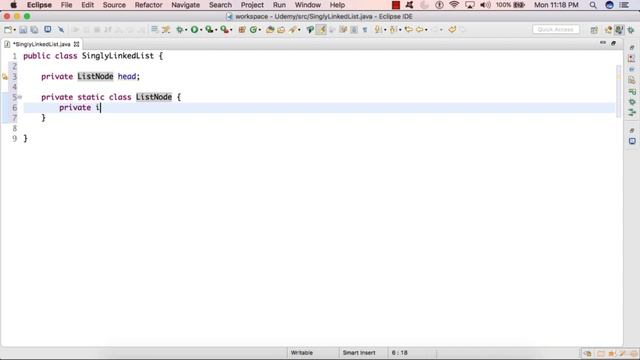Click the Run External Tools icon
The width and height of the screenshot is (640, 360).
tap(224, 29)
